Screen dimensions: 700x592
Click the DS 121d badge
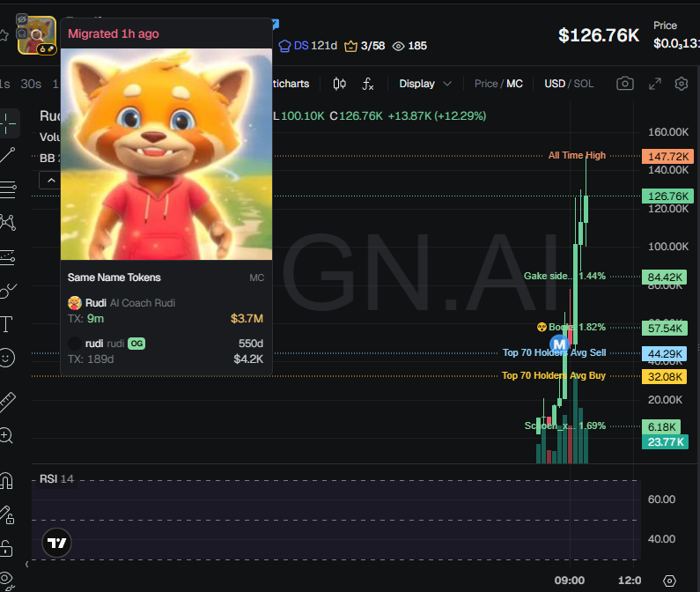(308, 46)
